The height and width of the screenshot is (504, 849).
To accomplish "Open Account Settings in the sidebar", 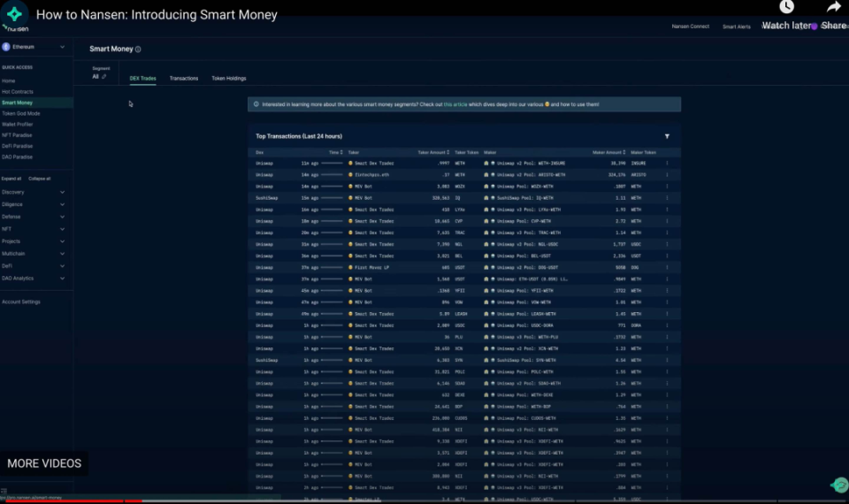I will [x=21, y=302].
